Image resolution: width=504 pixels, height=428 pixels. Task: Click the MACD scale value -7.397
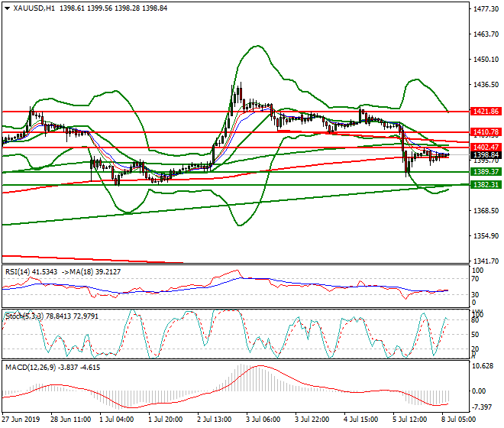482,407
